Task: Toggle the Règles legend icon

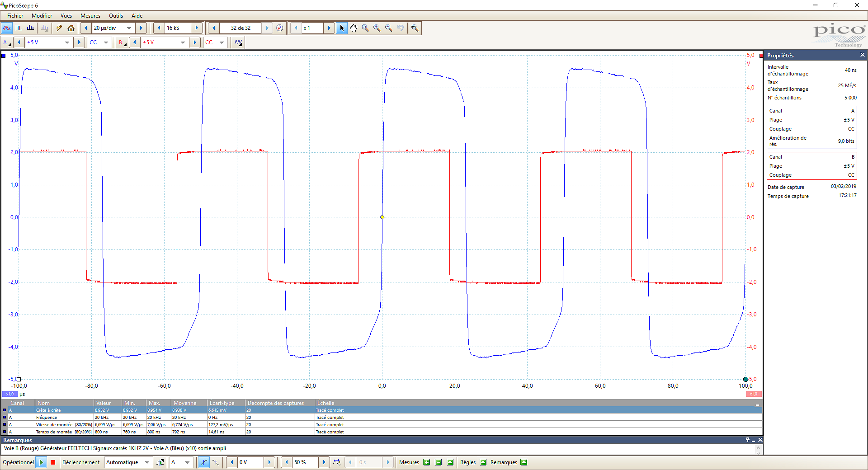Action: pos(483,462)
